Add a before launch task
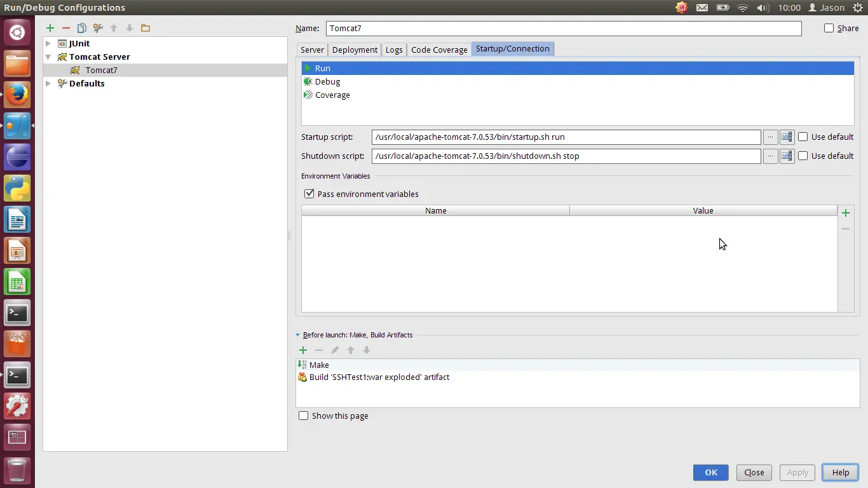 coord(303,350)
